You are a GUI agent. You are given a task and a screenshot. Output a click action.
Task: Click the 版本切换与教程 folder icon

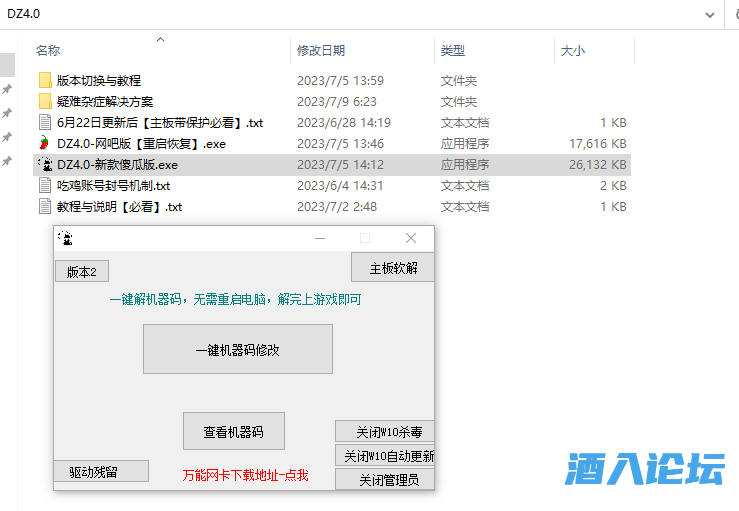click(x=44, y=80)
